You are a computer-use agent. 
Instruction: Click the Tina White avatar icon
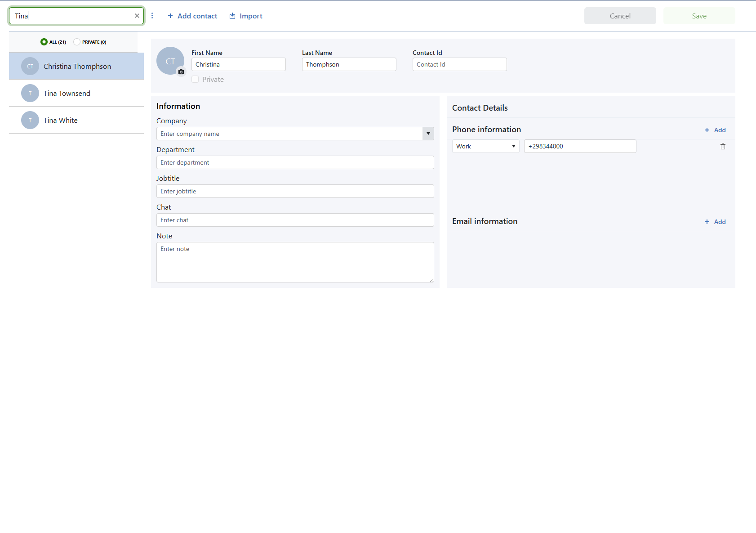click(30, 120)
